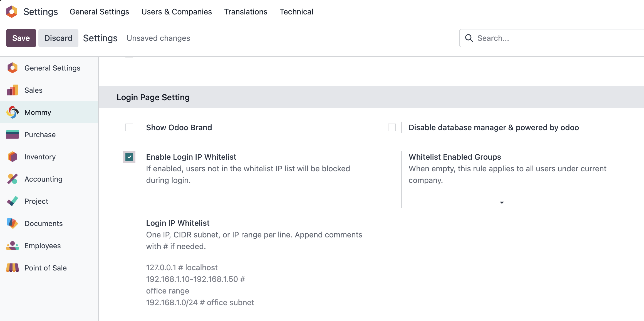Click the Inventory box icon
Image resolution: width=644 pixels, height=321 pixels.
[x=13, y=157]
